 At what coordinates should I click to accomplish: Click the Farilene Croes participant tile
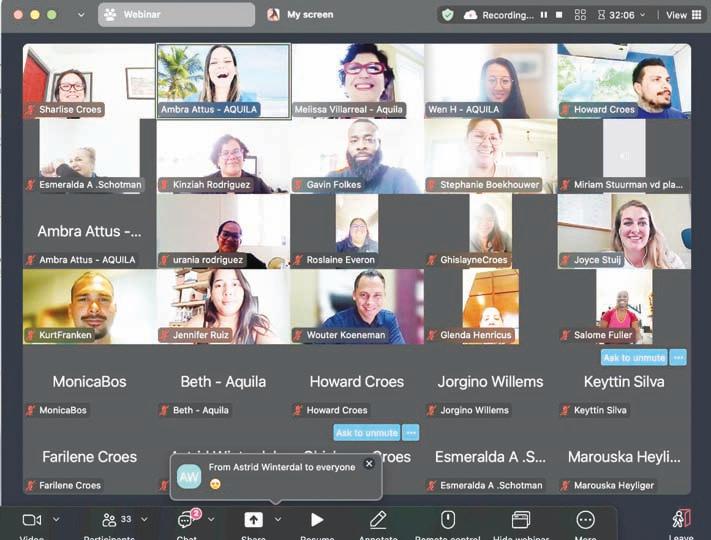89,458
